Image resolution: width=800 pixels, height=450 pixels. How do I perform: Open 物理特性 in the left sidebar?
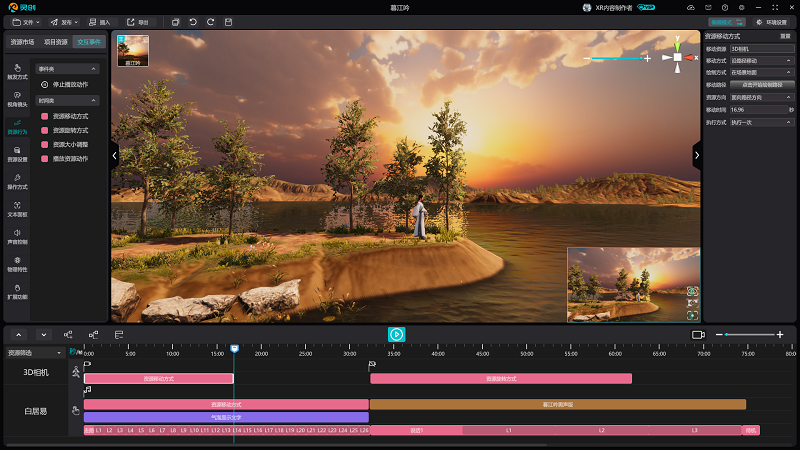(x=17, y=264)
